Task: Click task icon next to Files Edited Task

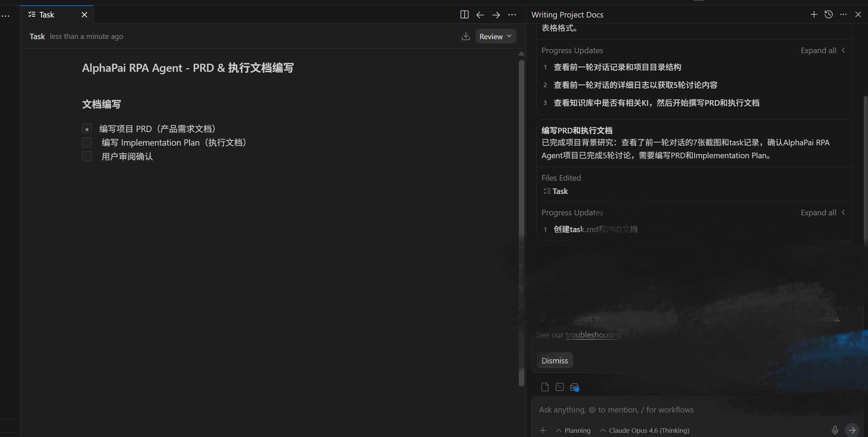Action: click(x=547, y=191)
